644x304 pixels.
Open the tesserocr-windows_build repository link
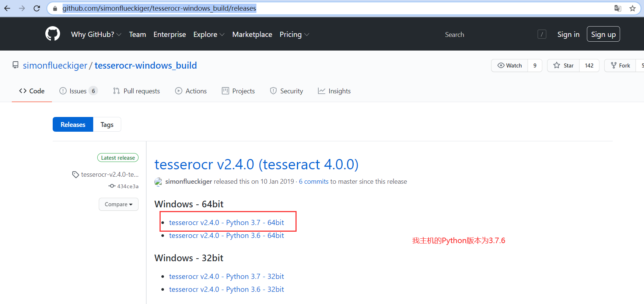(146, 65)
